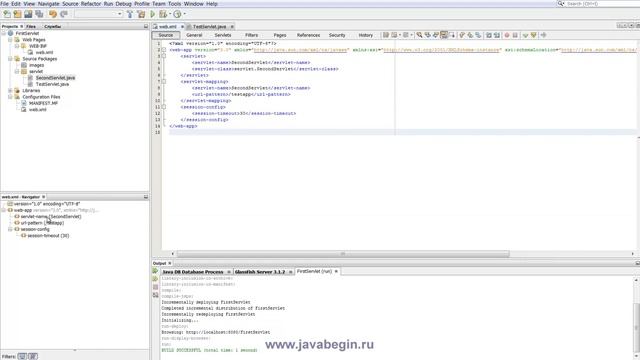Minimize the Navigator panel with its corner icon
Viewport: 640px width, 360px height.
[146, 197]
